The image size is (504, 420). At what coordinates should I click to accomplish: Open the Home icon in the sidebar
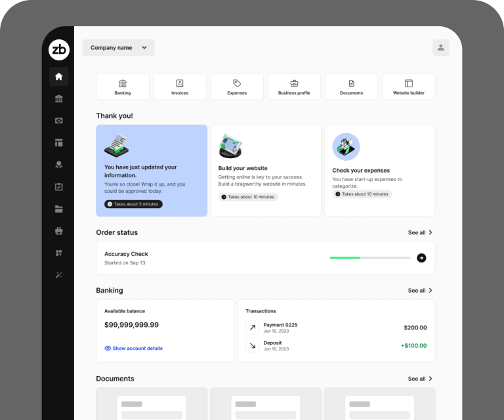tap(59, 77)
